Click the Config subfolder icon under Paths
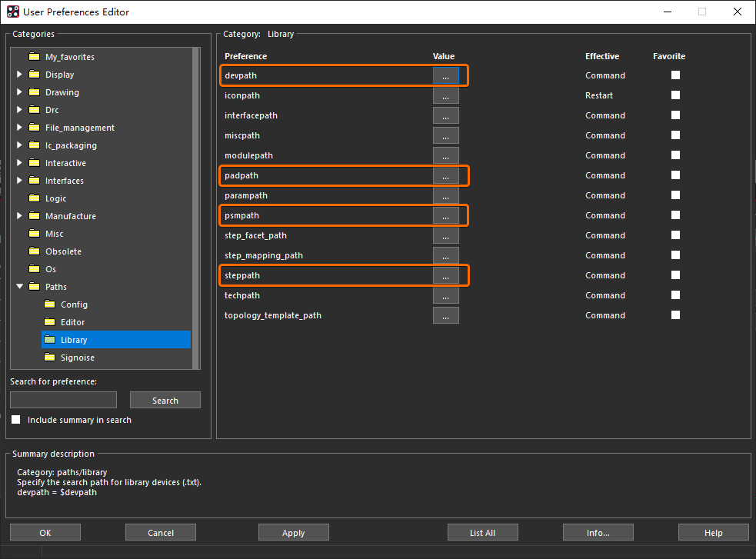 49,304
